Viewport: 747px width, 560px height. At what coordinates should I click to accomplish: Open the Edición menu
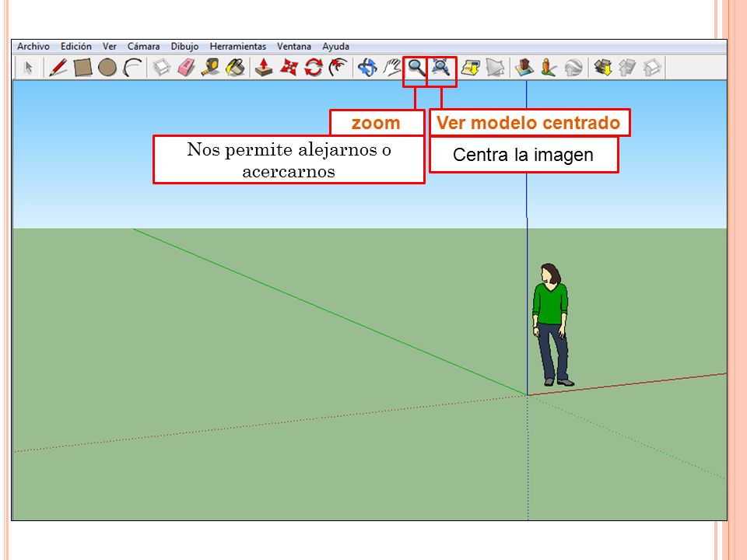pos(76,46)
